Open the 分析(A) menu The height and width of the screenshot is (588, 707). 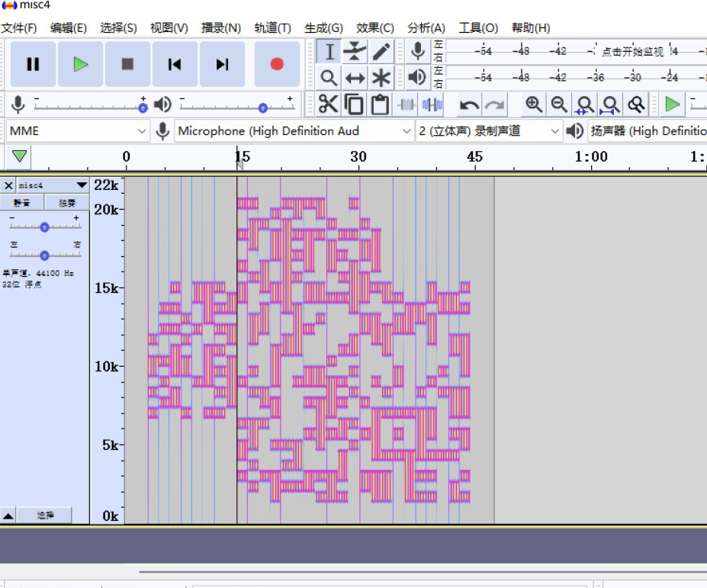[x=426, y=28]
